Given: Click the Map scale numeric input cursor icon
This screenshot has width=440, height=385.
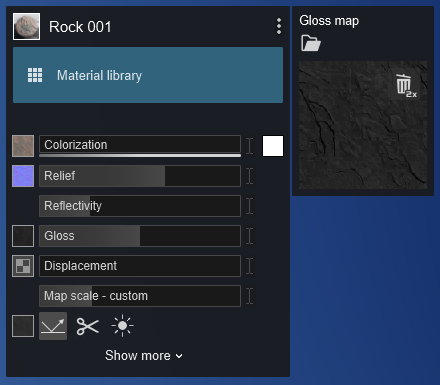Looking at the screenshot, I should pos(250,296).
